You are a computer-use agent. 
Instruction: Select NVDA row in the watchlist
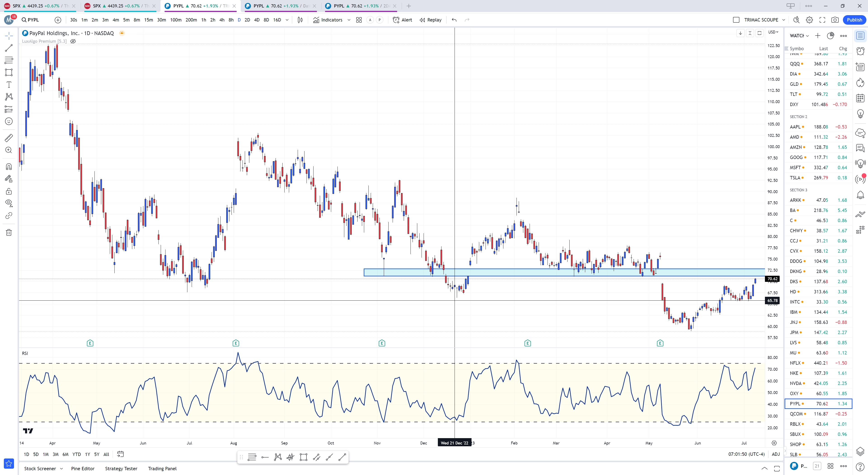tap(818, 383)
